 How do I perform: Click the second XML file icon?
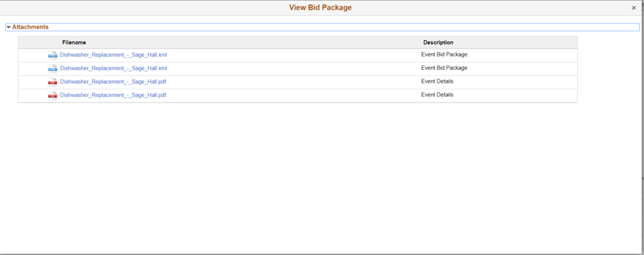click(52, 68)
